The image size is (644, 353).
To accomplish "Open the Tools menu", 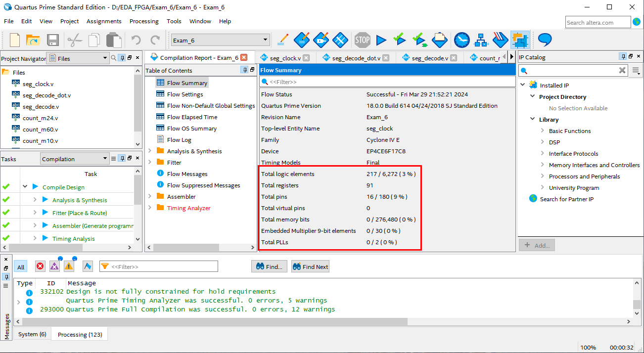I will 174,21.
